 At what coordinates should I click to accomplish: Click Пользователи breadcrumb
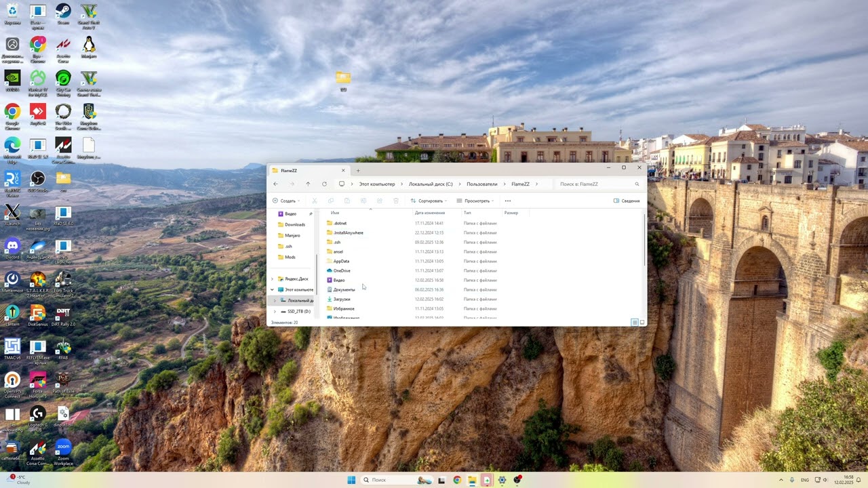pyautogui.click(x=482, y=184)
